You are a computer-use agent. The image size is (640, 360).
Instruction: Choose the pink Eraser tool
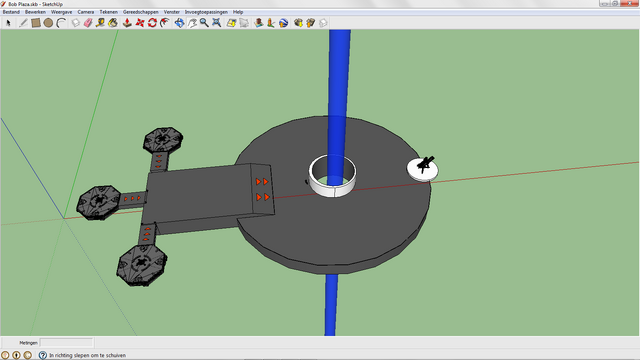point(88,23)
